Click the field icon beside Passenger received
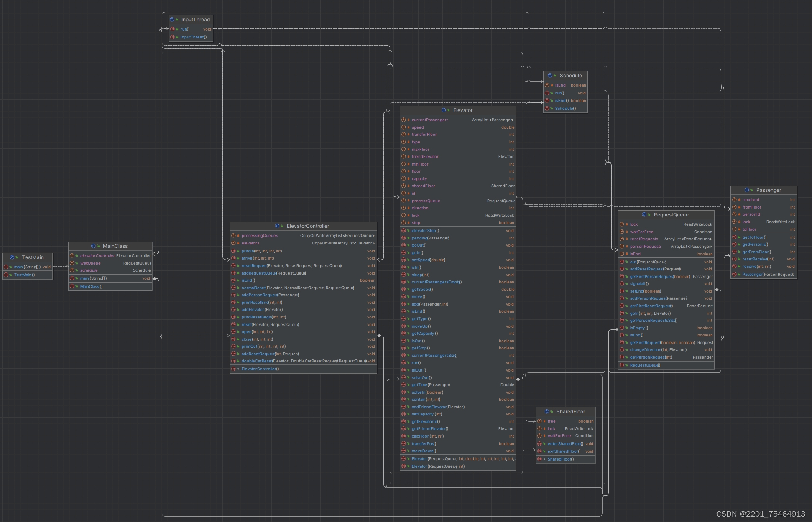 pyautogui.click(x=734, y=200)
